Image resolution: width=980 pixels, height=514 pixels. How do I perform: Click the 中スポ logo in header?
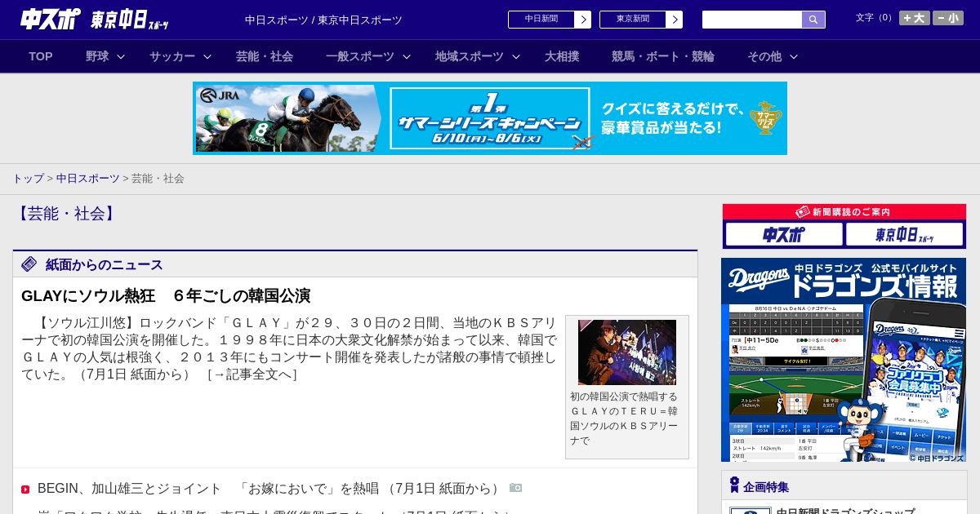[x=51, y=19]
